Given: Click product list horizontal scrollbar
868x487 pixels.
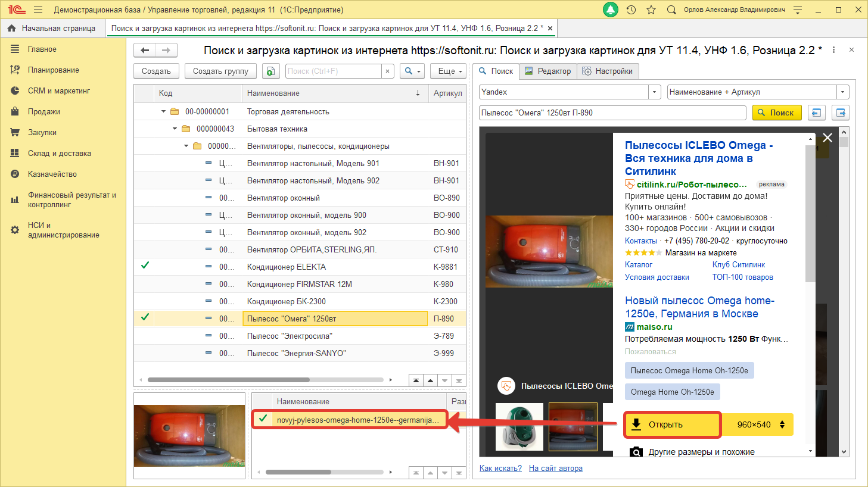Looking at the screenshot, I should point(229,380).
